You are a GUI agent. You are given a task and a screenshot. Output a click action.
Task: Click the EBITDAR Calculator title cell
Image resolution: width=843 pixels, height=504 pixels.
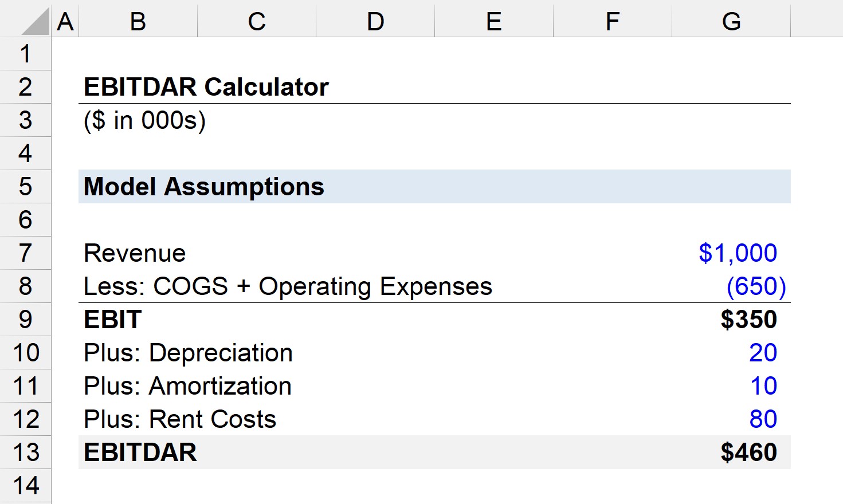(x=206, y=87)
